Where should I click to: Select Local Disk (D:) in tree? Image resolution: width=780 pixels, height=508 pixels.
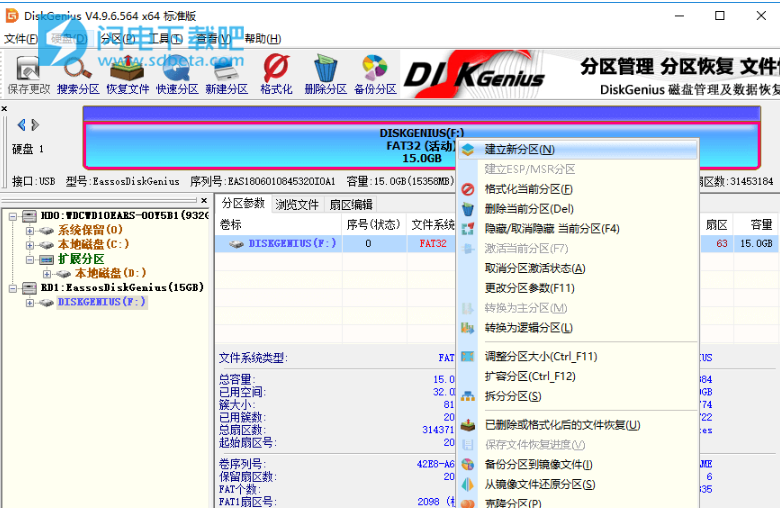tap(110, 273)
